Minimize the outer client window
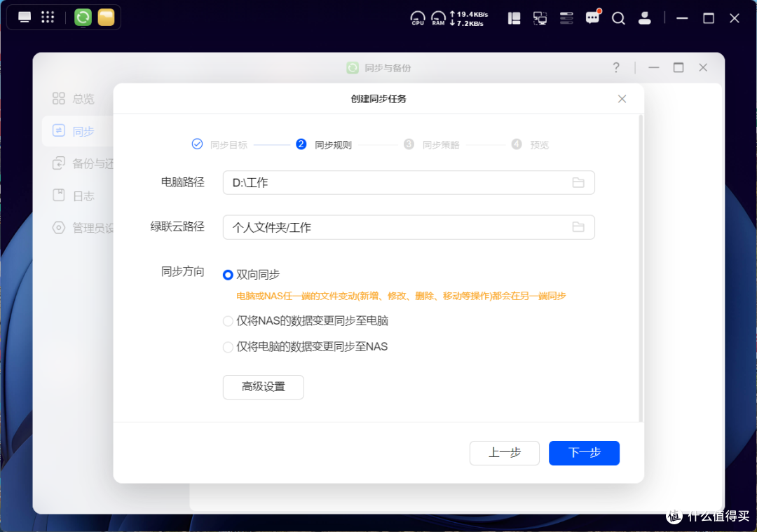This screenshot has width=757, height=532. coord(682,18)
